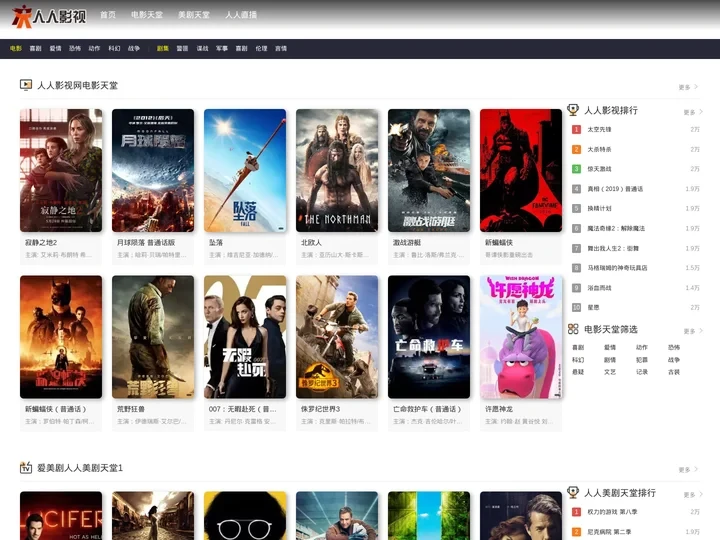Select the yellow 剧集 category in the dark bar

[x=163, y=48]
